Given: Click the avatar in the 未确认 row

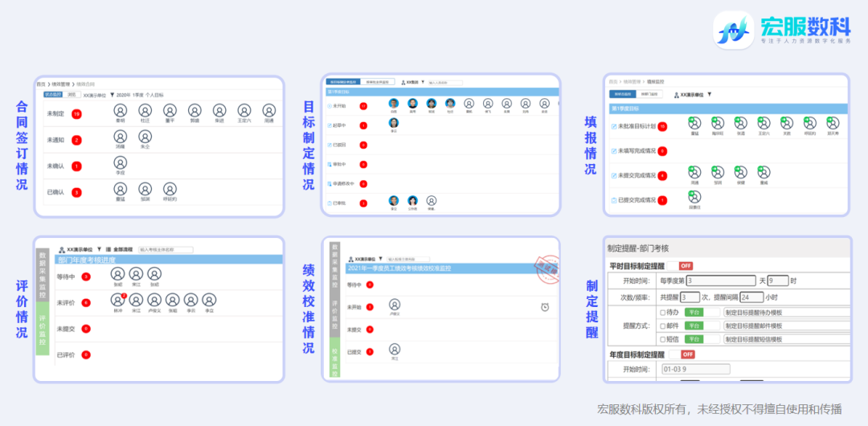Looking at the screenshot, I should (120, 162).
